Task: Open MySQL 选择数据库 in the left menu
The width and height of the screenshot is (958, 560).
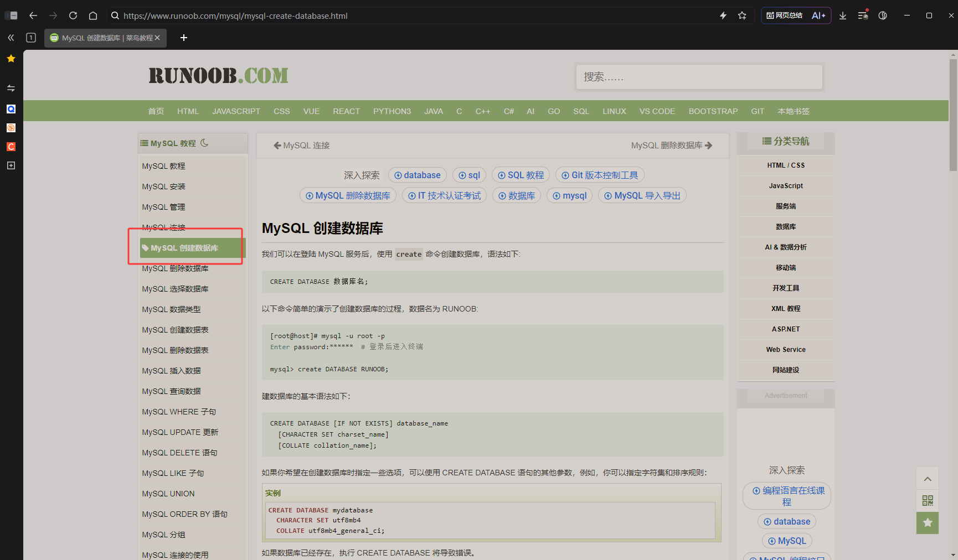Action: click(192, 289)
